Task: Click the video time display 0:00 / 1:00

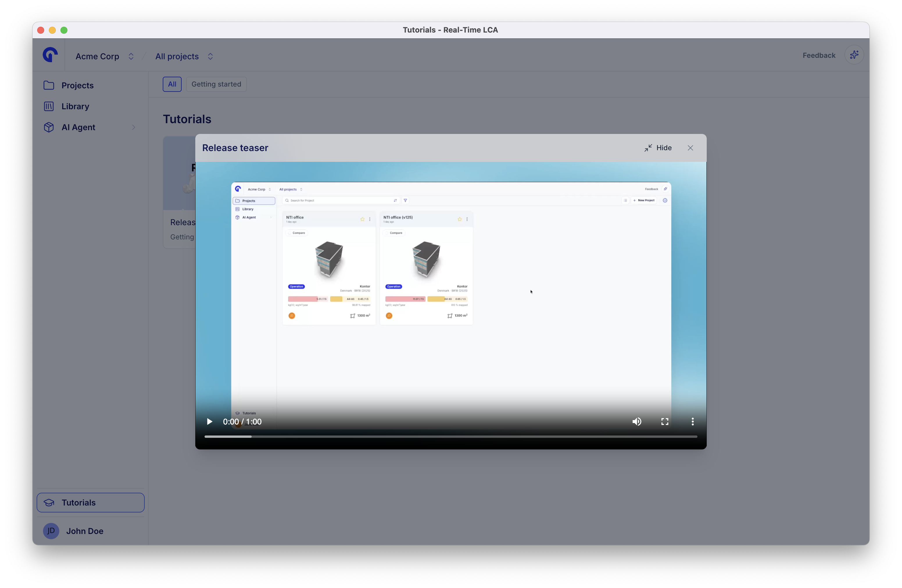Action: tap(242, 421)
